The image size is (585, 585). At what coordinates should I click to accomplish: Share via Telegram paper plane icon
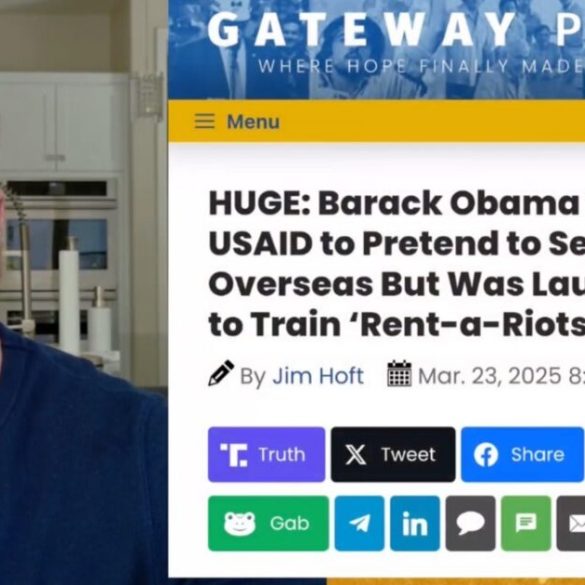click(359, 523)
